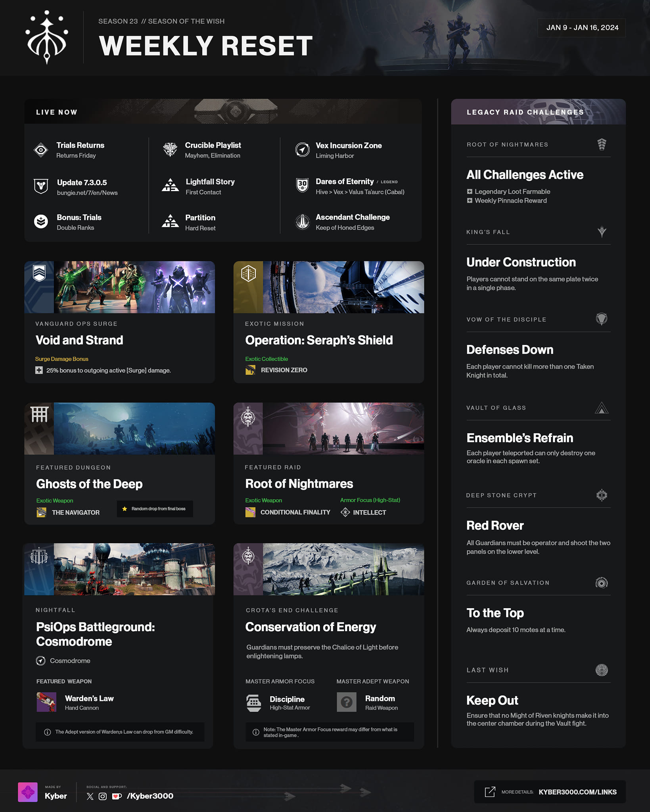Image resolution: width=650 pixels, height=812 pixels.
Task: Click the Trials Returns eye icon
Action: (x=41, y=150)
